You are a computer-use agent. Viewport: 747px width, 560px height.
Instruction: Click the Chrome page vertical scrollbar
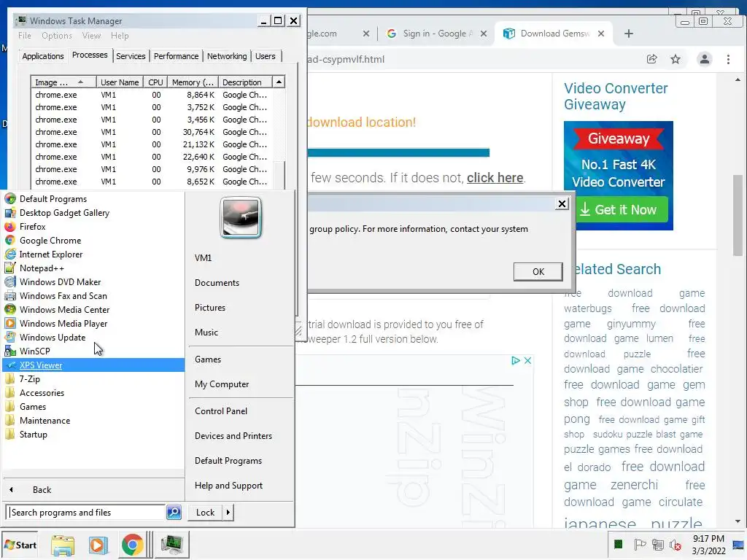click(738, 215)
